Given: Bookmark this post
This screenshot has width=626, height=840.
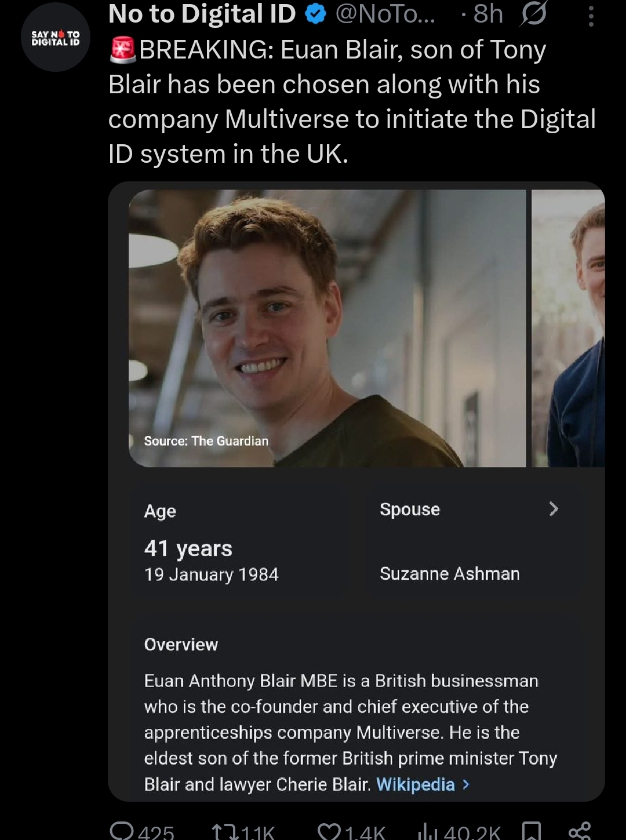Looking at the screenshot, I should [x=532, y=832].
